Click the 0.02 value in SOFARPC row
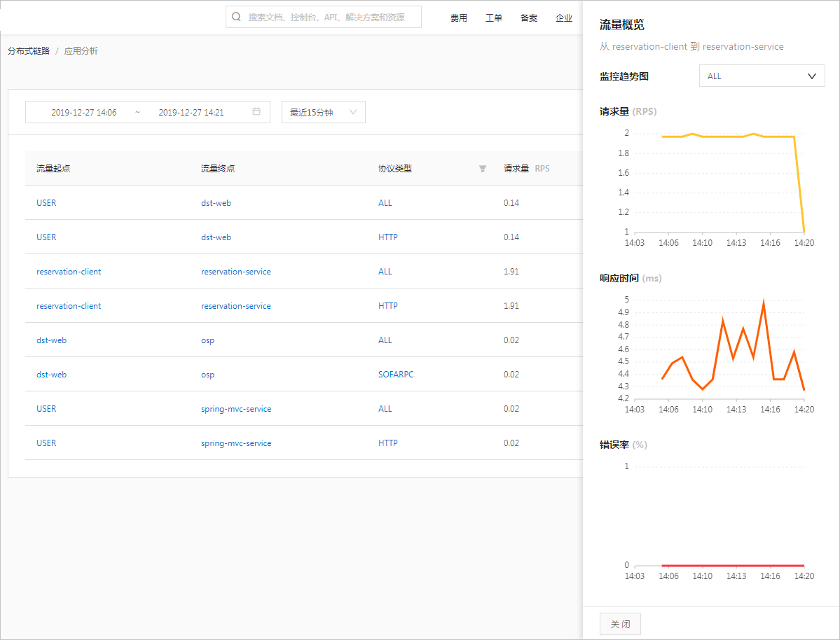 point(511,375)
